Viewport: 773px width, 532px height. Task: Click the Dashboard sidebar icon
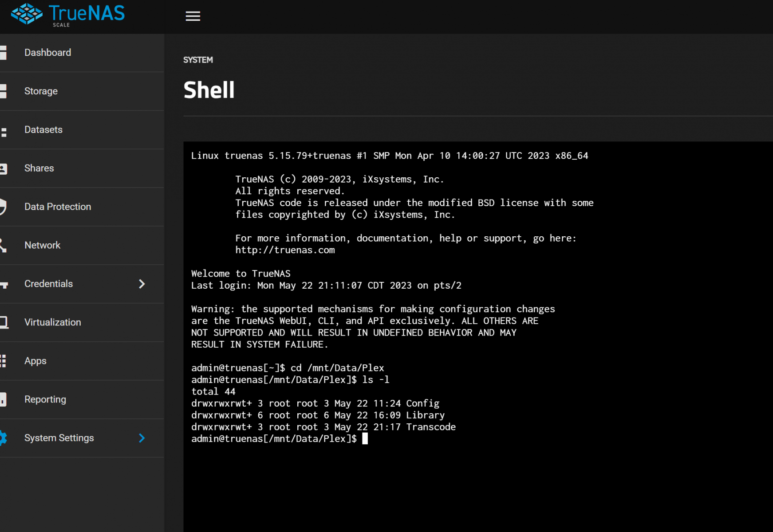[x=3, y=53]
